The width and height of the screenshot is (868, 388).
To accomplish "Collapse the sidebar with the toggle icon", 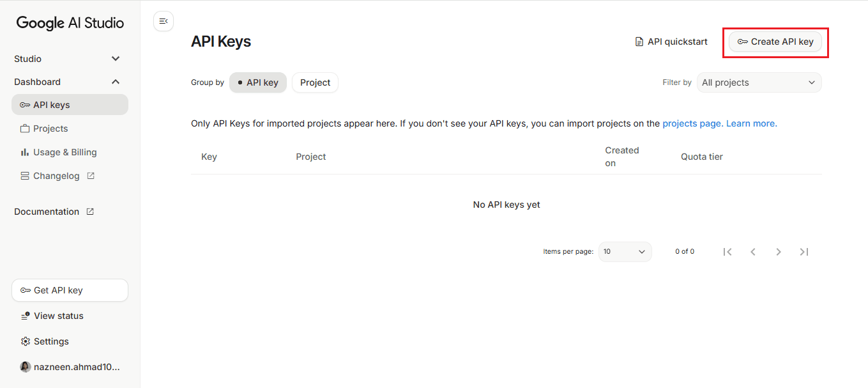I will 164,21.
